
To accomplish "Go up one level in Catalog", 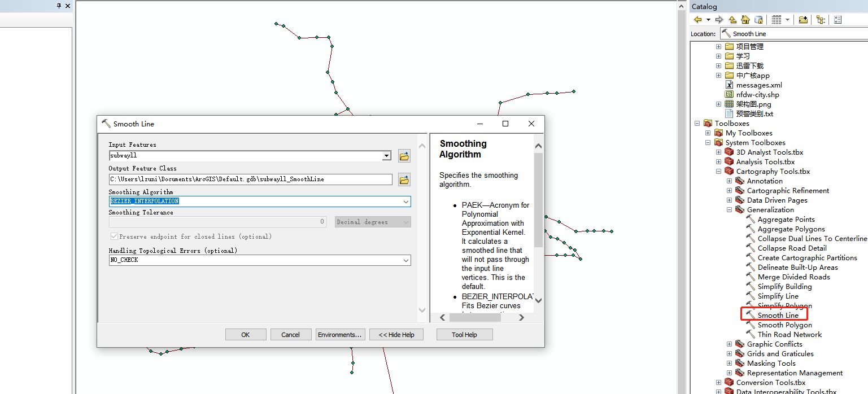I will (732, 20).
